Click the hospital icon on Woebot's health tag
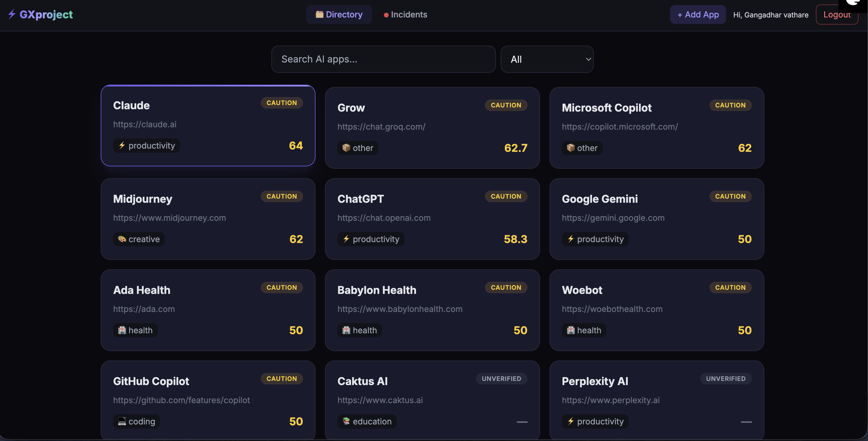868x441 pixels. pos(571,330)
